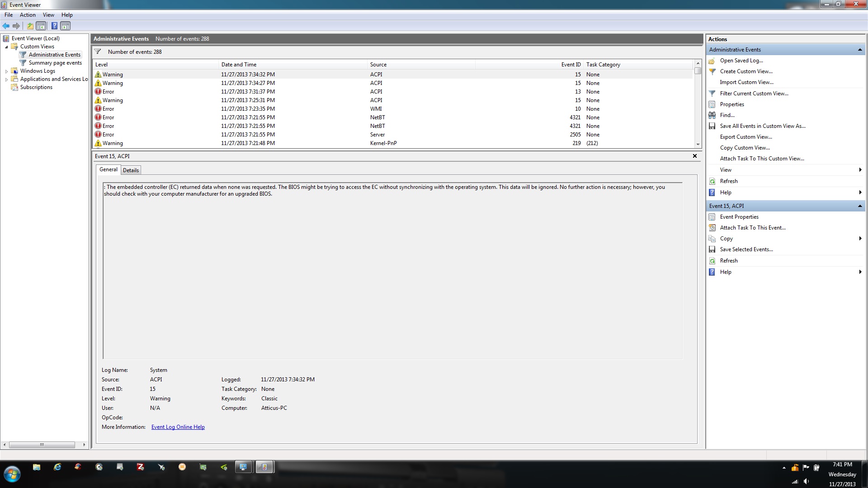The image size is (868, 488).
Task: Click the Properties icon in Actions pane
Action: tap(712, 104)
